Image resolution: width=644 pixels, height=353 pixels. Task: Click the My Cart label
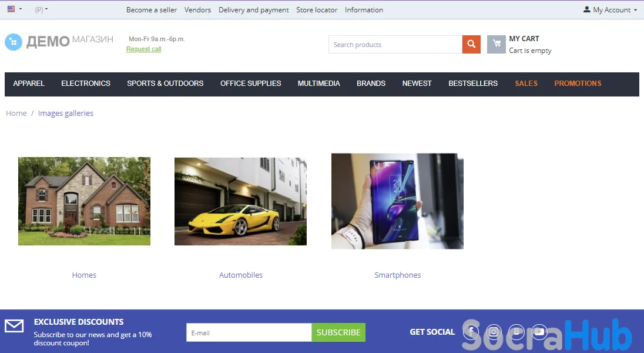[524, 39]
